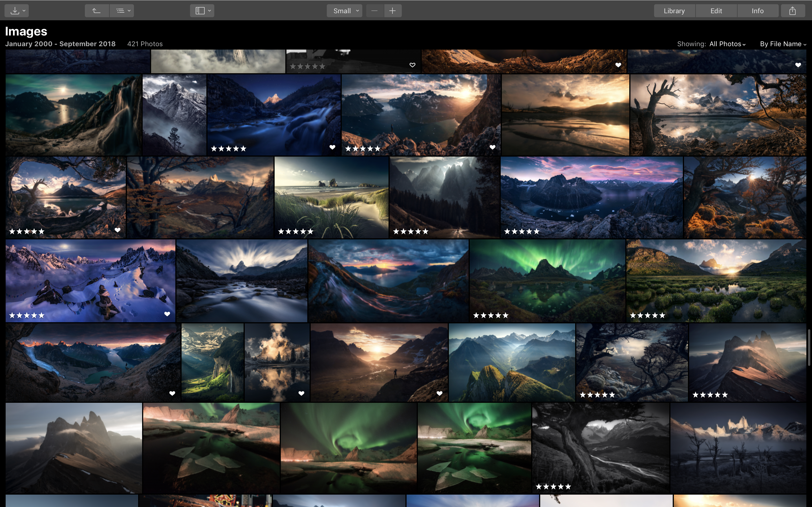The height and width of the screenshot is (507, 812).
Task: Open the sidebar layout panel button
Action: pos(202,11)
